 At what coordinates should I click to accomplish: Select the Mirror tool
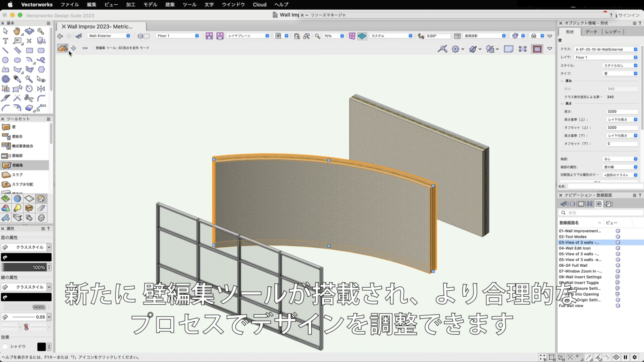point(41,89)
